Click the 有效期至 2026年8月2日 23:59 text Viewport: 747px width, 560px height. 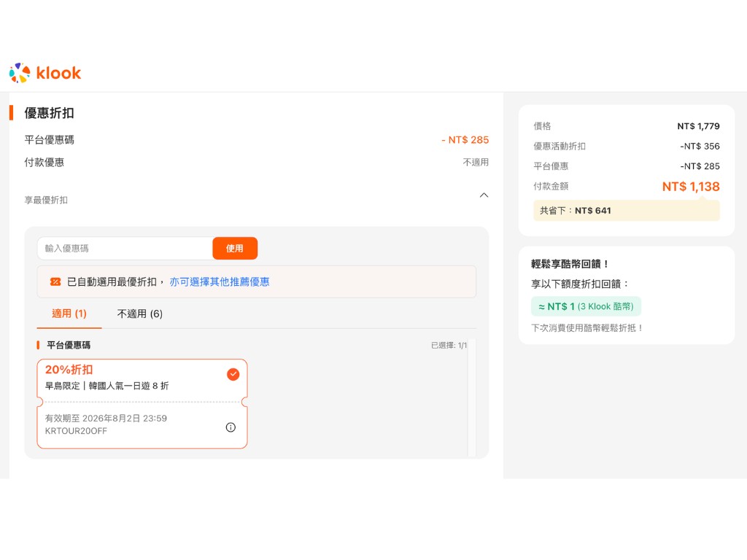pos(106,418)
